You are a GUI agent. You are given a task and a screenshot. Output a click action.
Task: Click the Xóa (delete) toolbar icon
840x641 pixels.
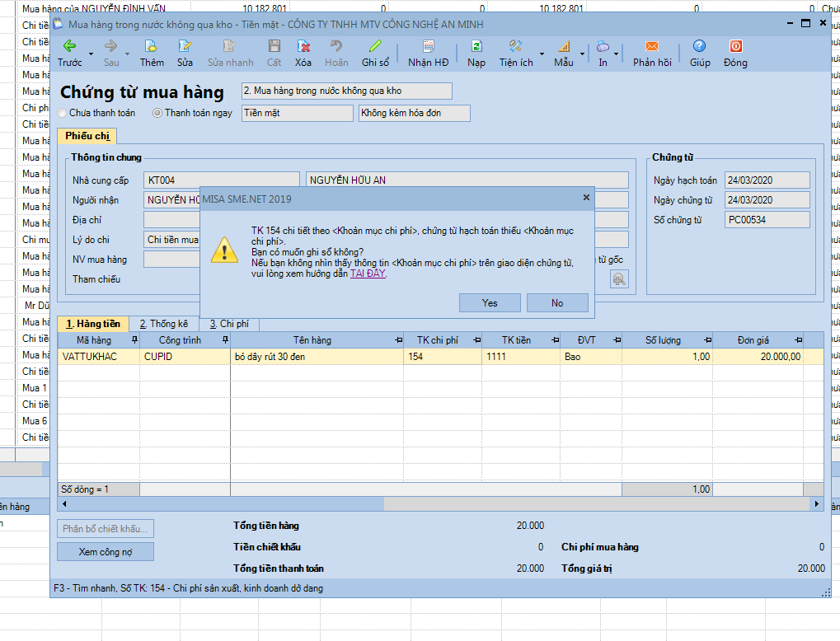point(303,46)
